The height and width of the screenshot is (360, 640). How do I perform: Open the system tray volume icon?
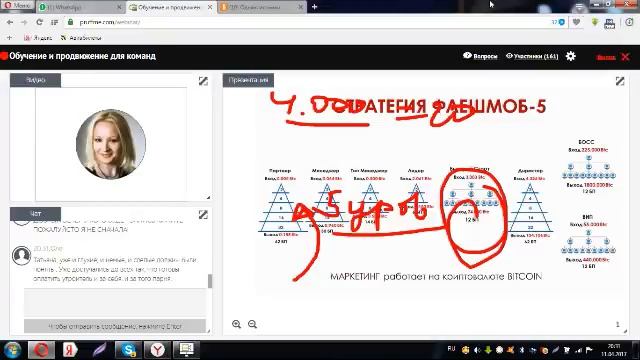pos(477,350)
